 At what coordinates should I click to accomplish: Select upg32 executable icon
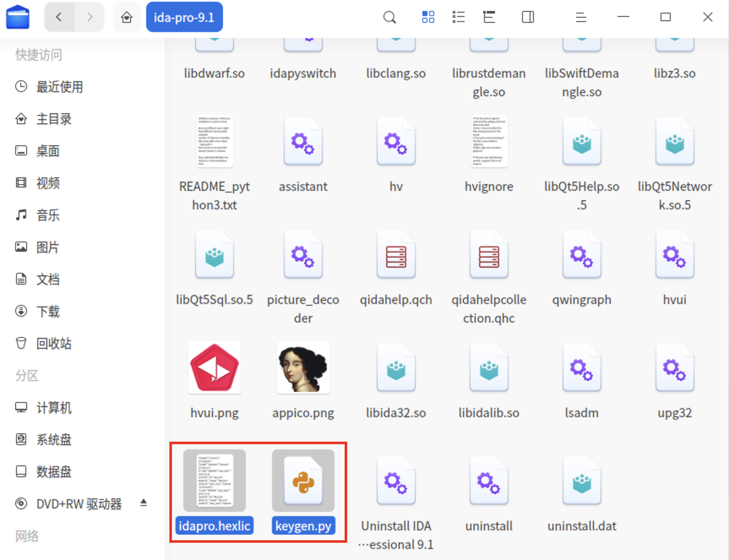[x=675, y=368]
